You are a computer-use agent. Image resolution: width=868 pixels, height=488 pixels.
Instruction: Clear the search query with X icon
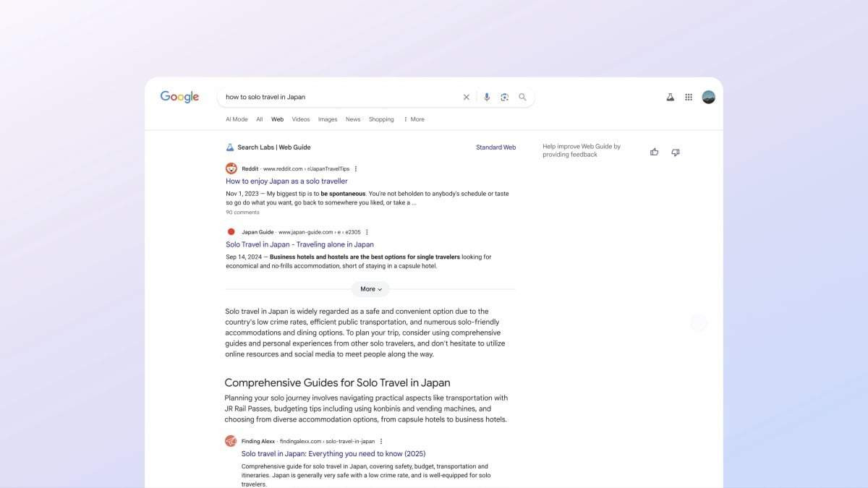(x=467, y=97)
